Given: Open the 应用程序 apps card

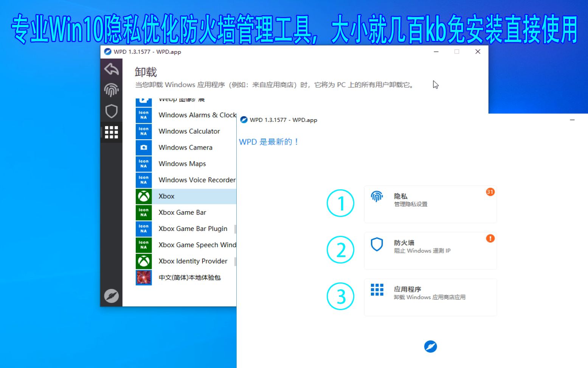Looking at the screenshot, I should (430, 298).
